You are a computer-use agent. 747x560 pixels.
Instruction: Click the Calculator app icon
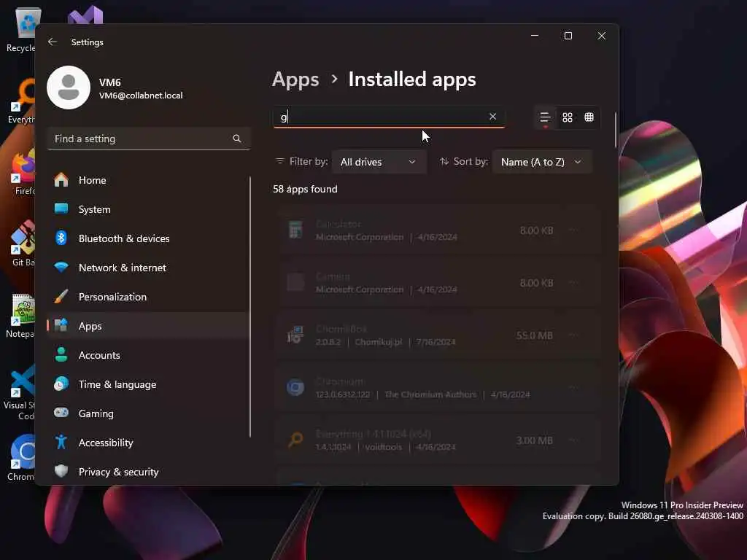295,230
